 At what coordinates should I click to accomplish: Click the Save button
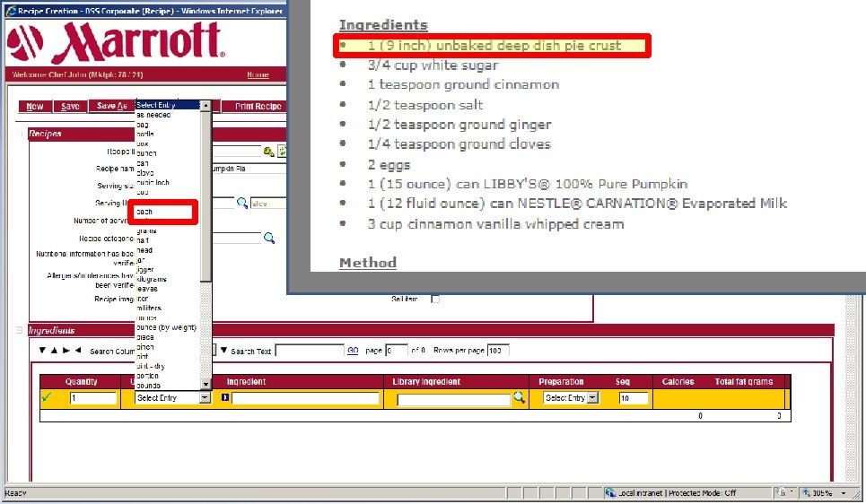[x=70, y=106]
